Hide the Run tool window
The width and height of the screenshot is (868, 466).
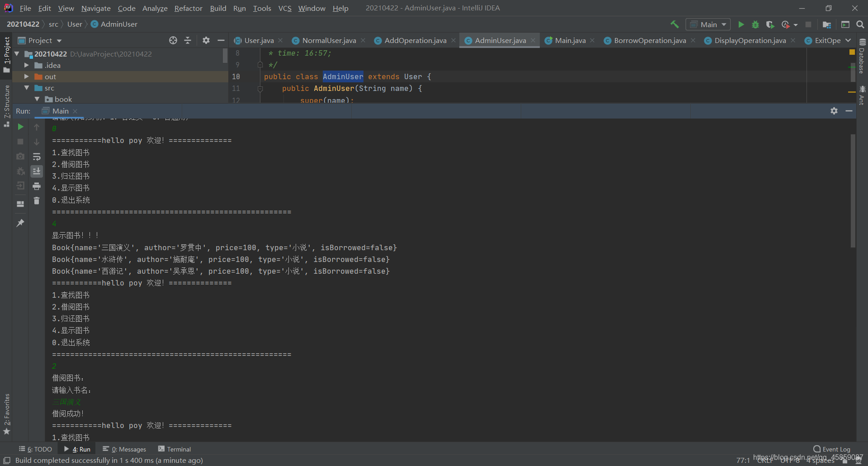click(849, 111)
